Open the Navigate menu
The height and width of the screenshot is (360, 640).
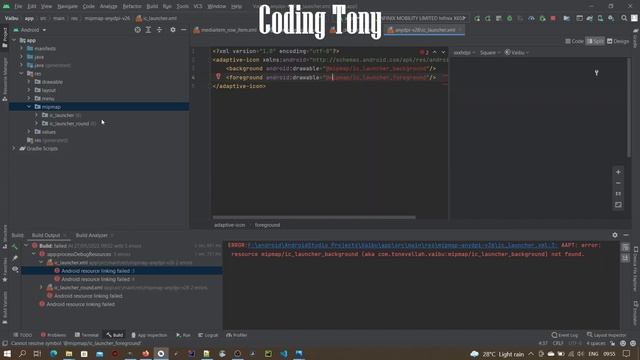67,7
